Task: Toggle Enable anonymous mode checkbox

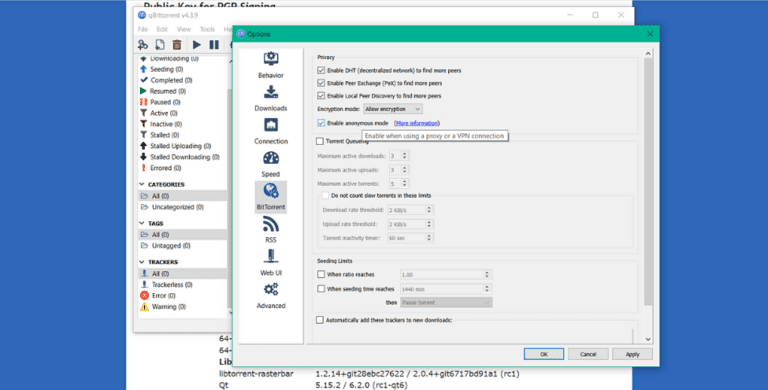Action: pos(321,123)
